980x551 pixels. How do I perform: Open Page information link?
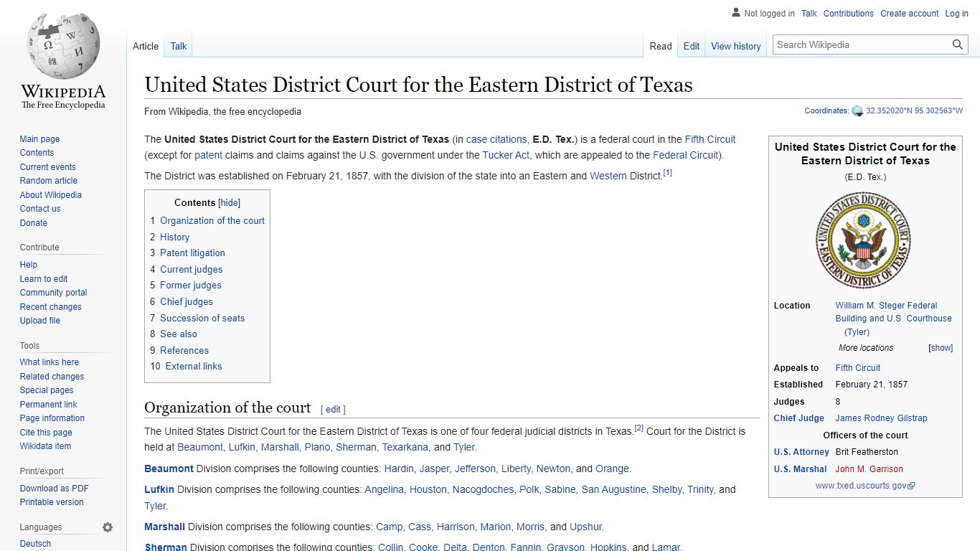click(52, 418)
